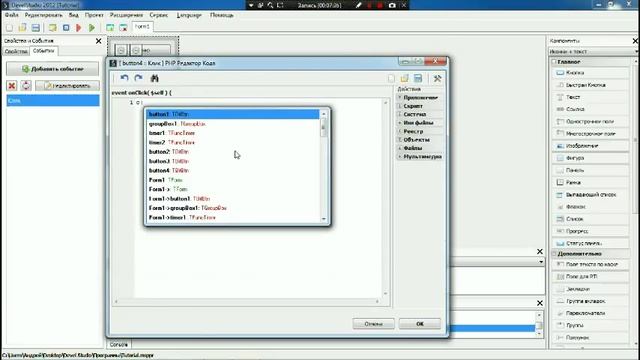Delete selected event with red X icon
640x360 pixels.
point(12,85)
